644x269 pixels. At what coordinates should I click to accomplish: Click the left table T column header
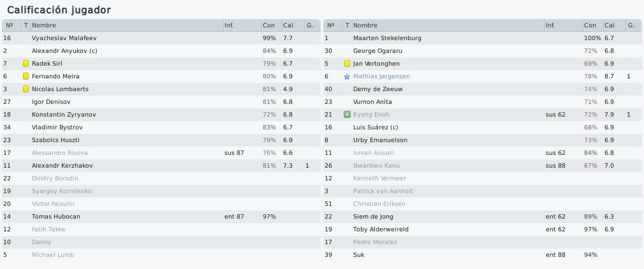tap(26, 25)
